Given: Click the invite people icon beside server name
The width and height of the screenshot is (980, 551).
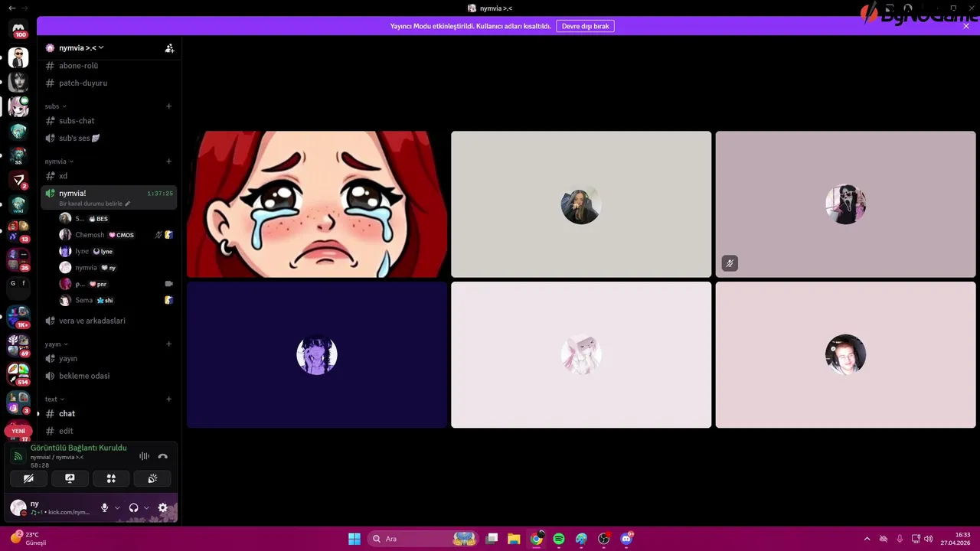Looking at the screenshot, I should coord(169,47).
